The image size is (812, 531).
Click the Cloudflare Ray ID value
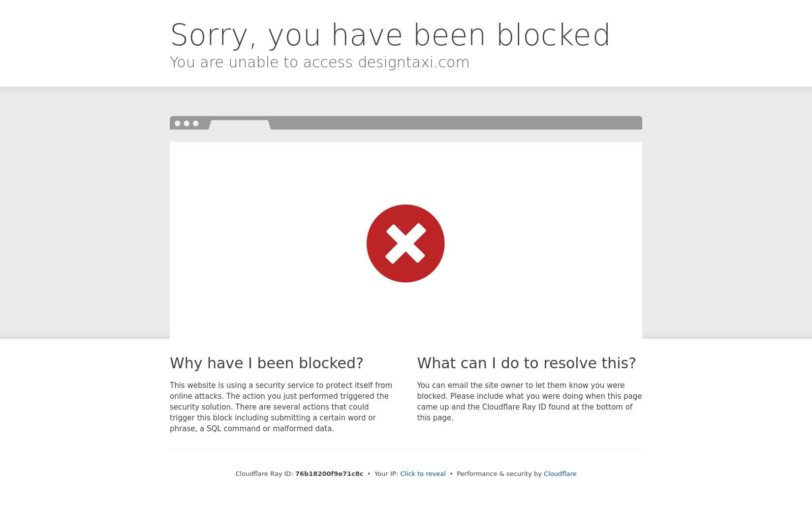tap(329, 473)
